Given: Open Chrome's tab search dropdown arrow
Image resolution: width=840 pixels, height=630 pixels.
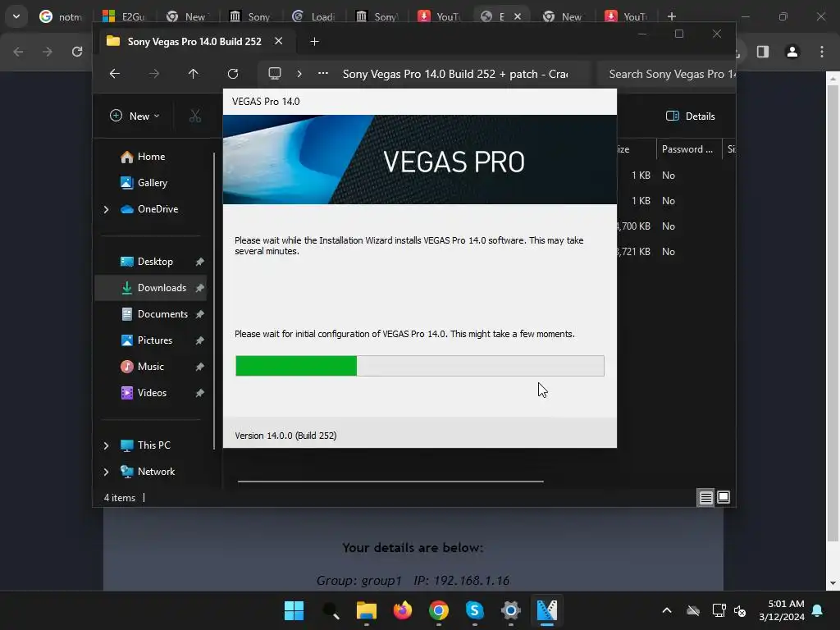Looking at the screenshot, I should (x=16, y=16).
